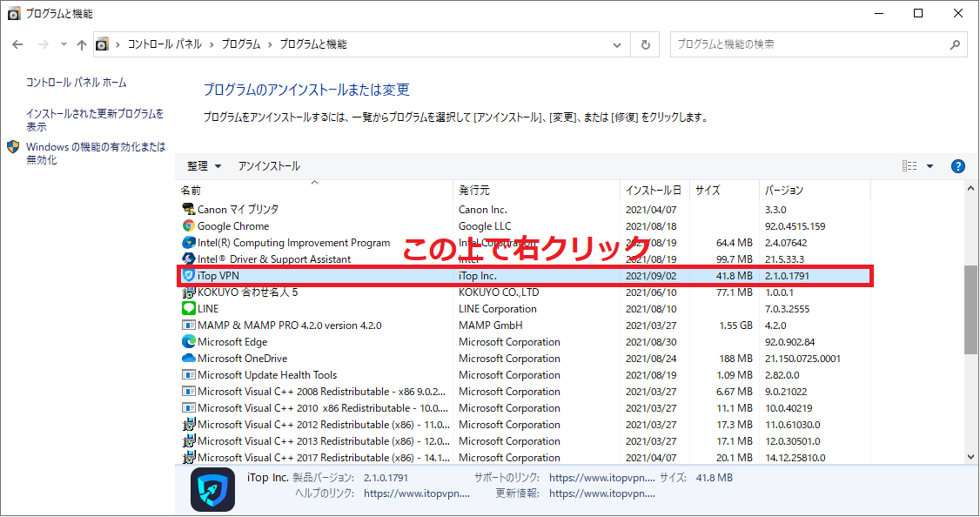Click the vertical scrollbar thumb of the list

(x=970, y=310)
